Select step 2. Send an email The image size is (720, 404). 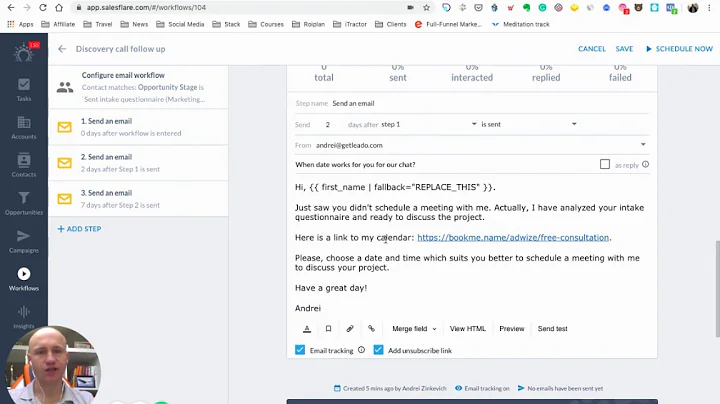click(x=138, y=163)
